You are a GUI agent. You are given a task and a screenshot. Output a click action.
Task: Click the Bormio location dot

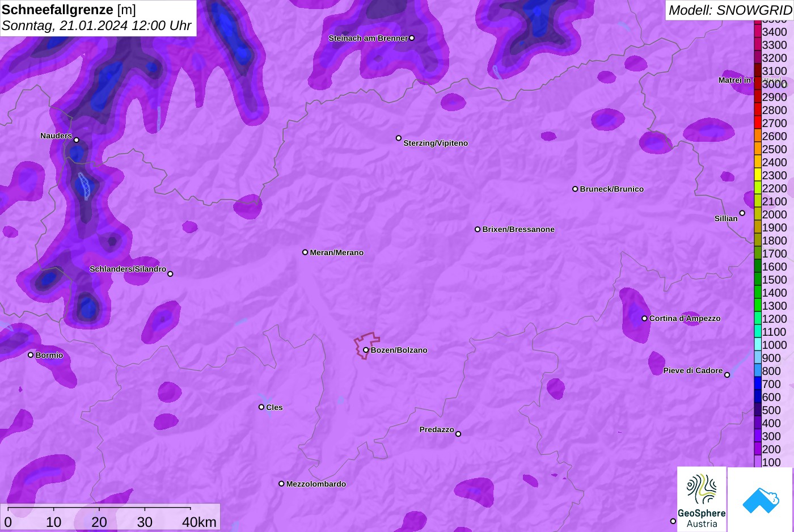coord(31,355)
